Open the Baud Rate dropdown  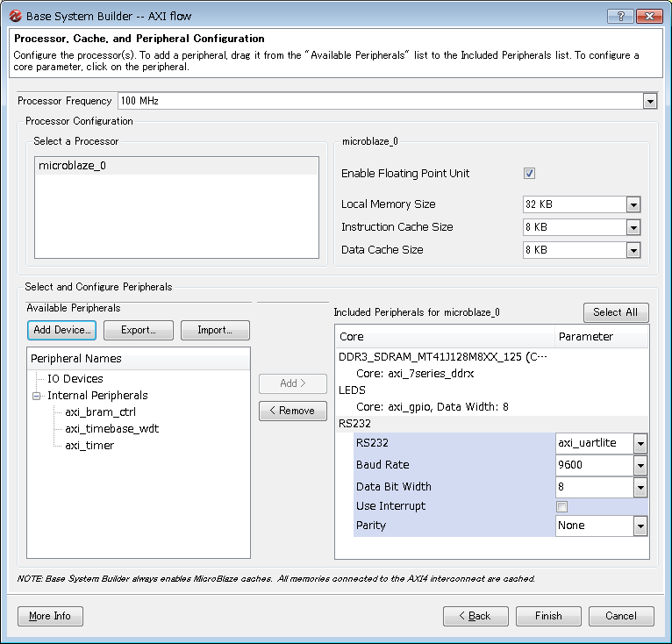click(640, 465)
